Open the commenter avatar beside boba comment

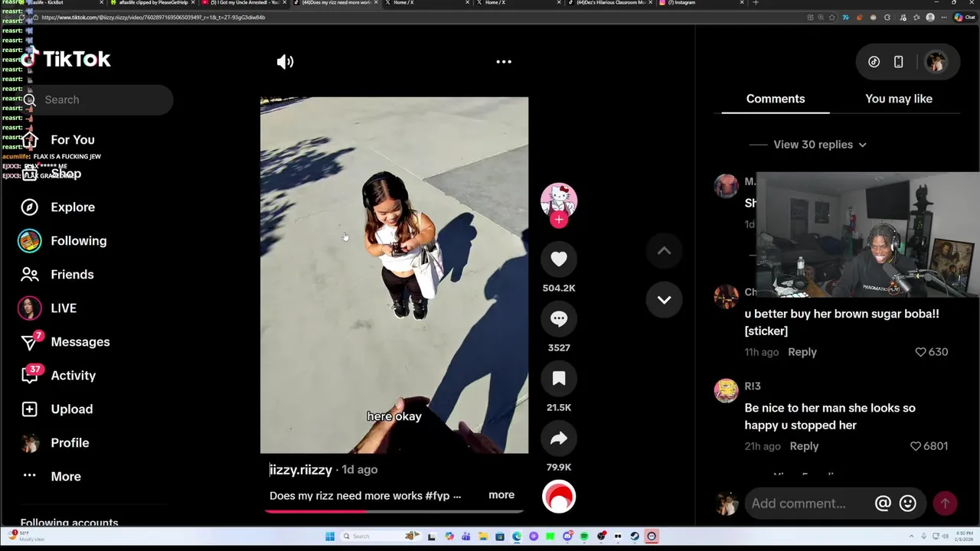coord(726,296)
